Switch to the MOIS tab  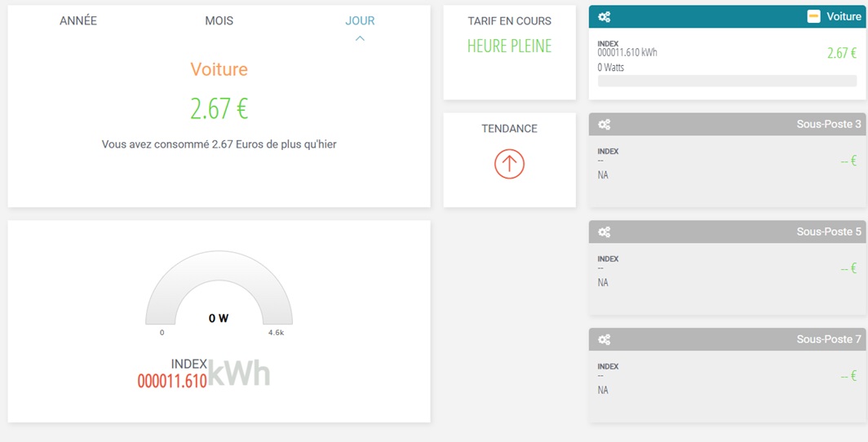(219, 21)
